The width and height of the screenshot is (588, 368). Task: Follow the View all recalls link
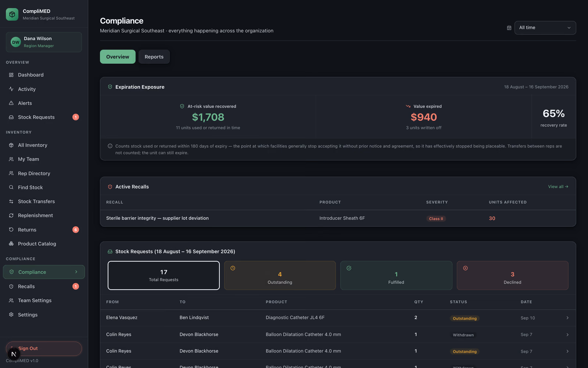point(558,187)
